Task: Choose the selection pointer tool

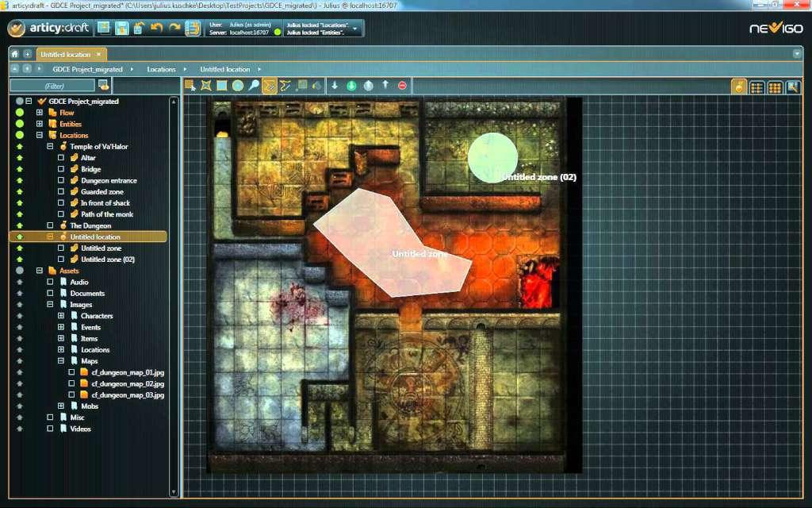Action: (190, 86)
